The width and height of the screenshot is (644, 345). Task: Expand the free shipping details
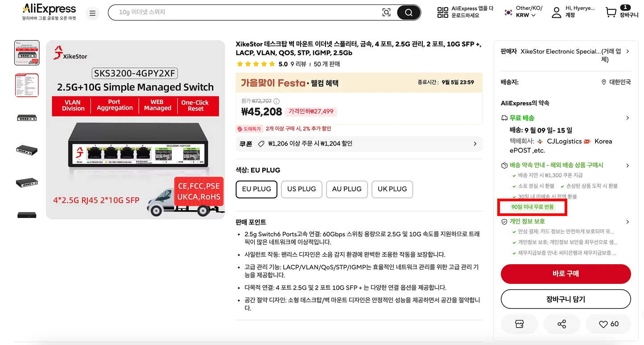point(627,118)
